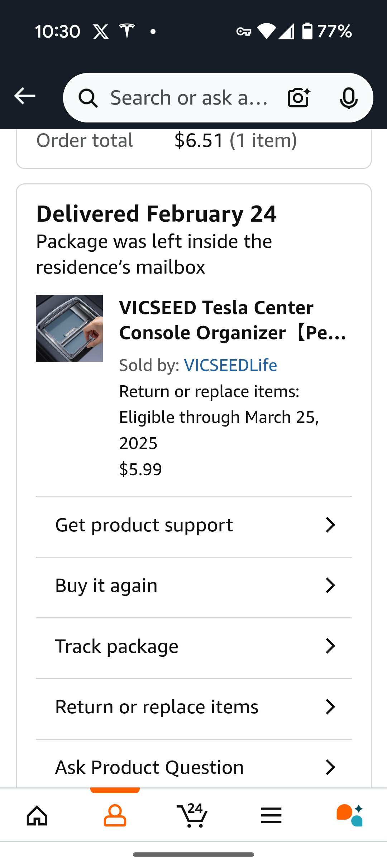Tap the search magnifier icon
This screenshot has width=387, height=868.
88,98
